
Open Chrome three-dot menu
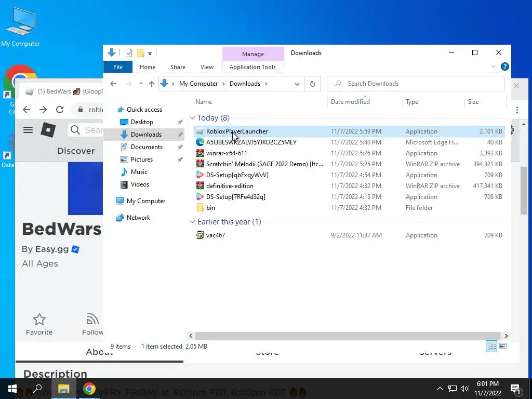(x=517, y=110)
